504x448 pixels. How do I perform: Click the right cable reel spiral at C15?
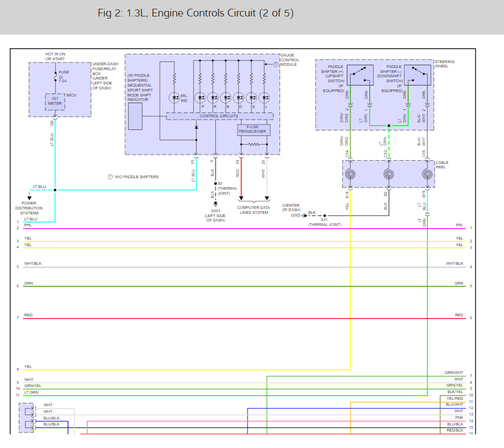pyautogui.click(x=428, y=175)
